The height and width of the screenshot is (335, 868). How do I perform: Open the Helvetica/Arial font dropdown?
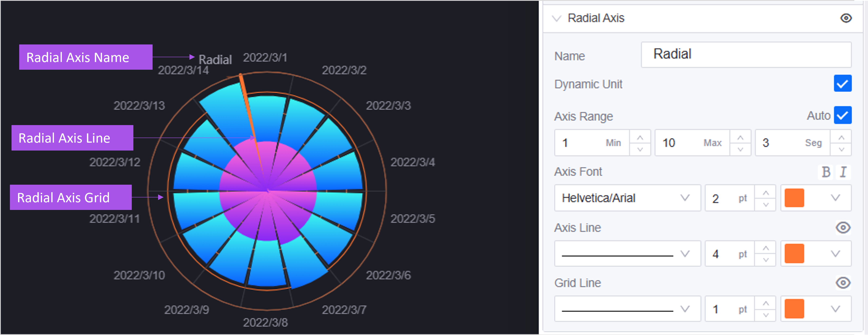(628, 198)
